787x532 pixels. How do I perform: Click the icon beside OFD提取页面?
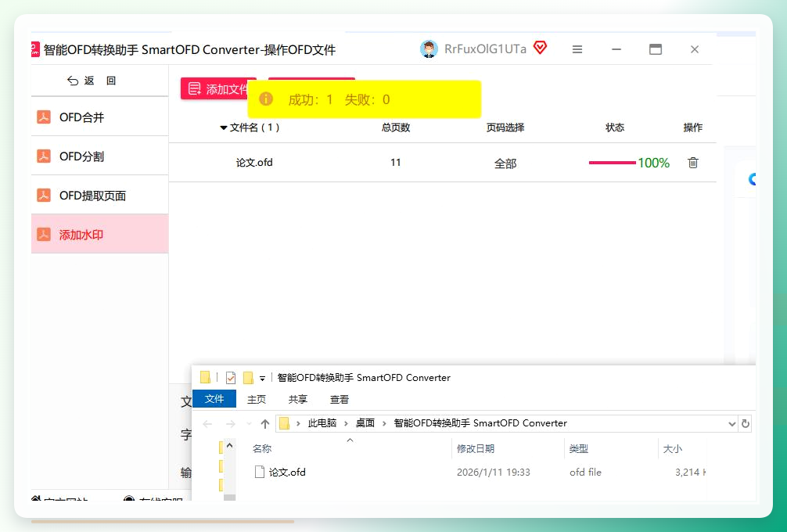point(44,196)
